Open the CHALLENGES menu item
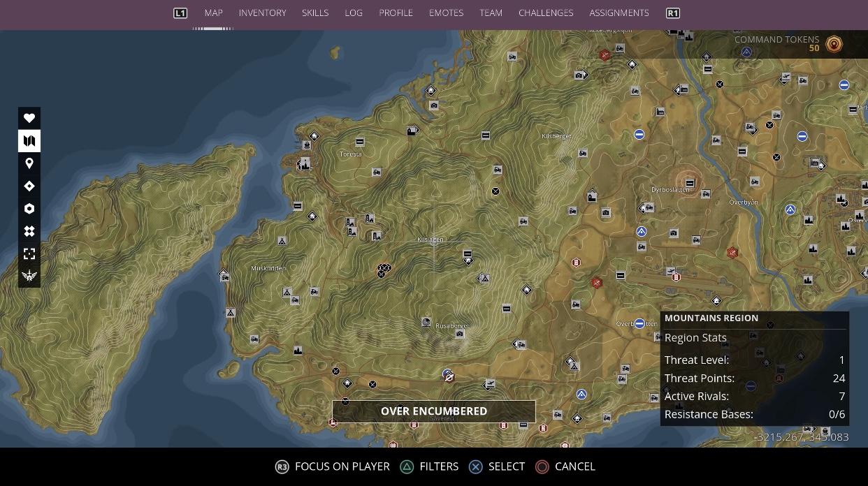The height and width of the screenshot is (486, 868). point(546,13)
